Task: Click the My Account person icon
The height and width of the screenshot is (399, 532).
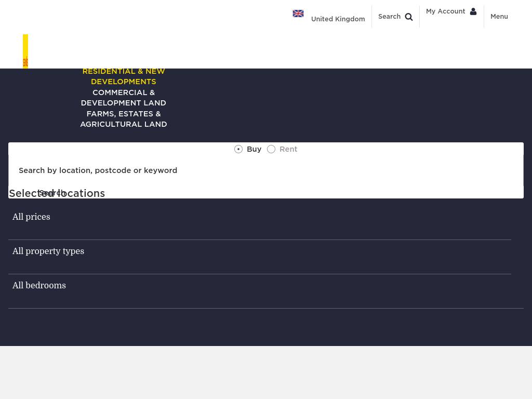Action: [473, 11]
